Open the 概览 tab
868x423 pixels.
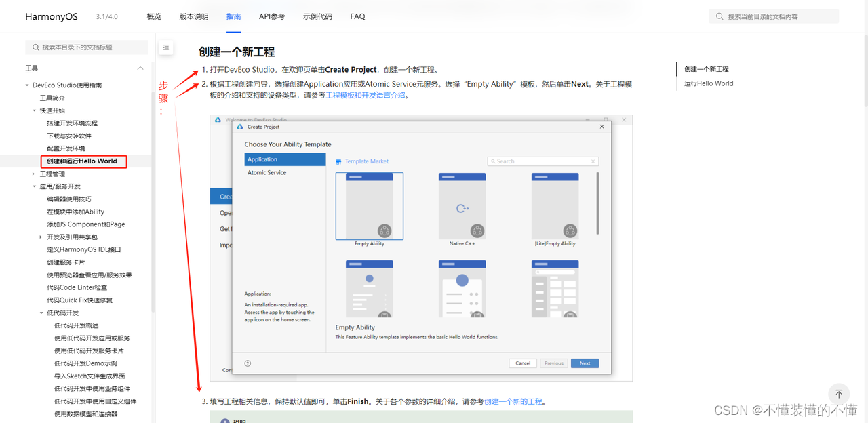pyautogui.click(x=154, y=16)
